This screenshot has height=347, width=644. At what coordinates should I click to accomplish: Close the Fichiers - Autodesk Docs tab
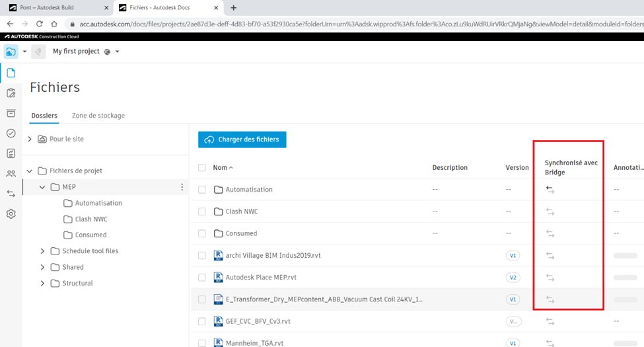(x=216, y=7)
